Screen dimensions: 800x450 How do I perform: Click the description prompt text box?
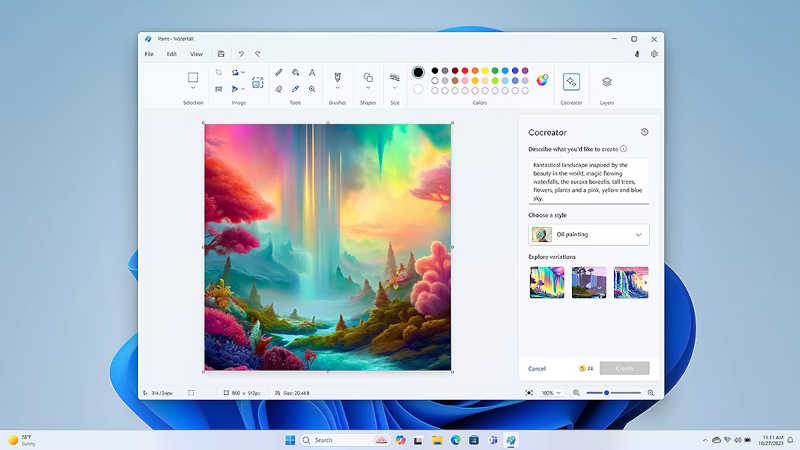(x=588, y=181)
